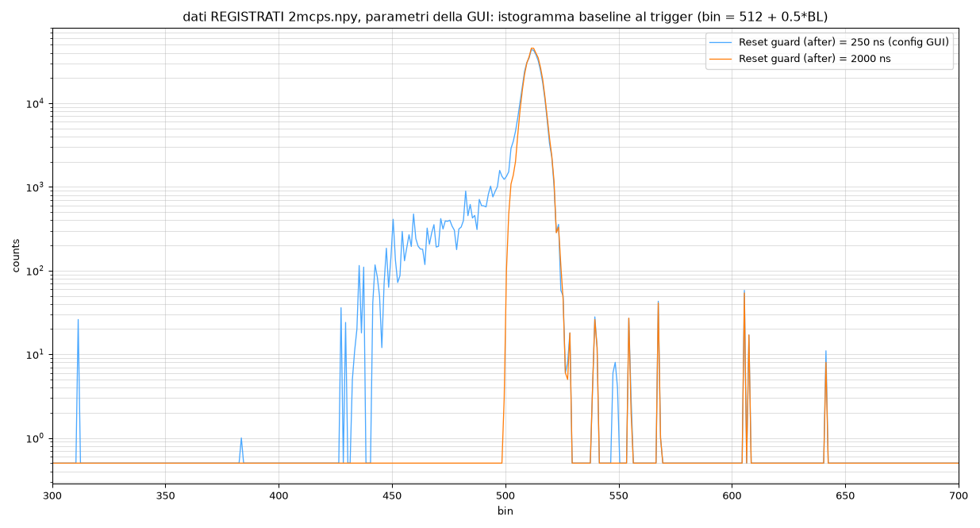Click the main histogram peak near bin 512

(x=532, y=48)
